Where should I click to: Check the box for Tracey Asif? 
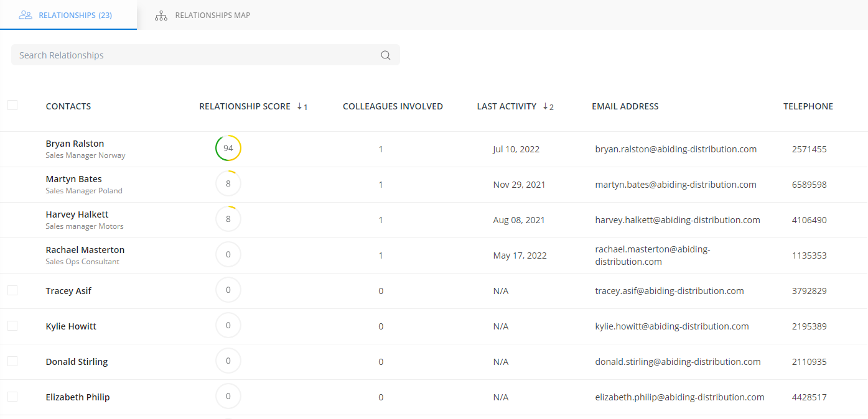click(12, 290)
